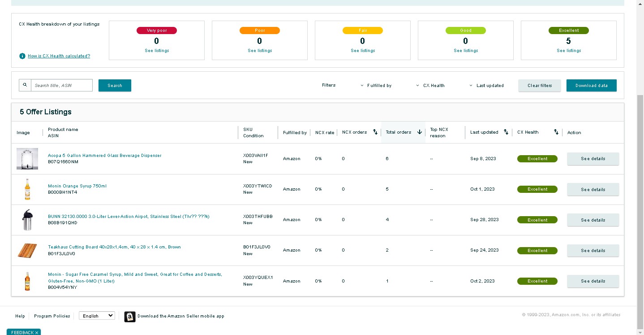Close the Feedback tab with X

(x=37, y=333)
